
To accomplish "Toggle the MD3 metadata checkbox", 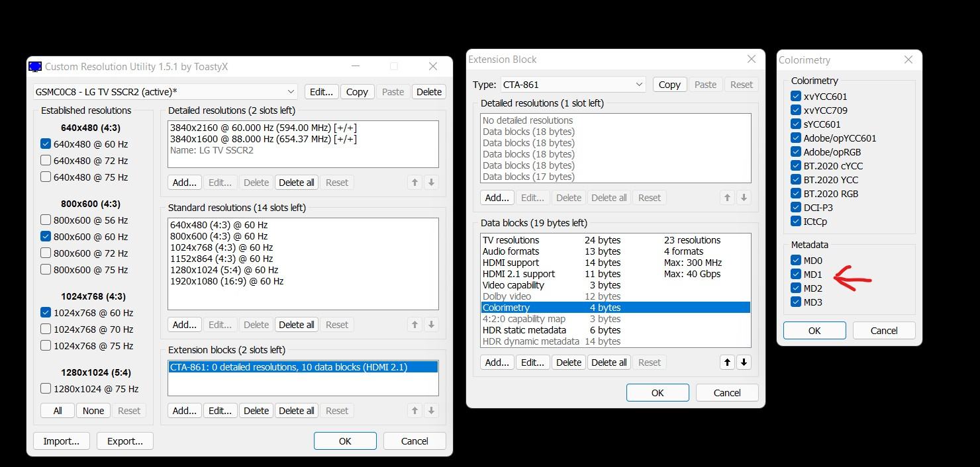I will click(x=796, y=302).
